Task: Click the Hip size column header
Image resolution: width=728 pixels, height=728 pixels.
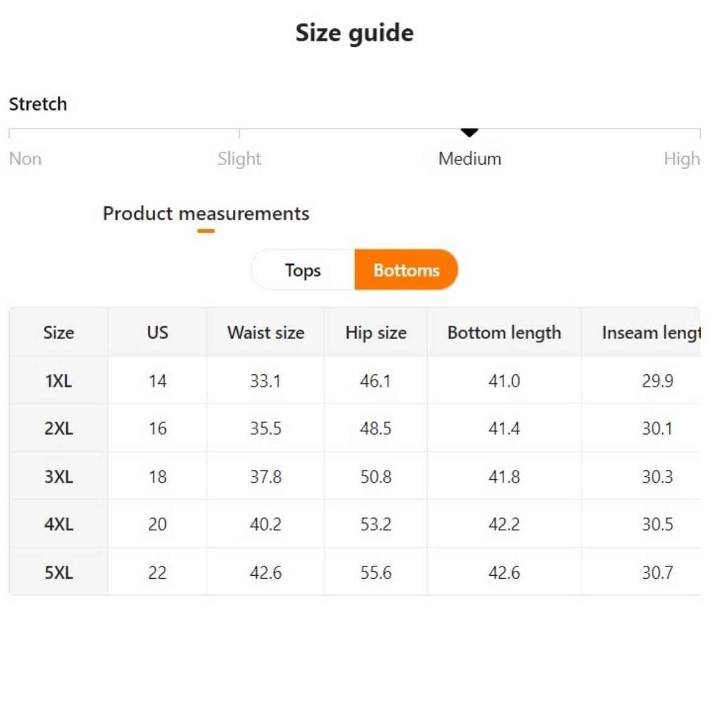Action: pyautogui.click(x=376, y=332)
